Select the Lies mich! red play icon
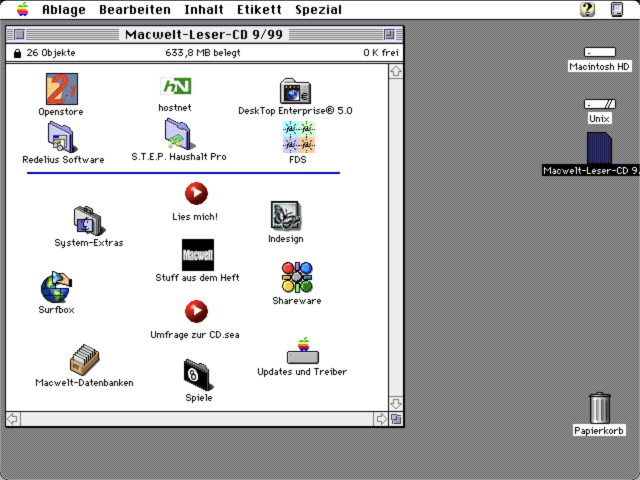The image size is (640, 480). pyautogui.click(x=196, y=193)
